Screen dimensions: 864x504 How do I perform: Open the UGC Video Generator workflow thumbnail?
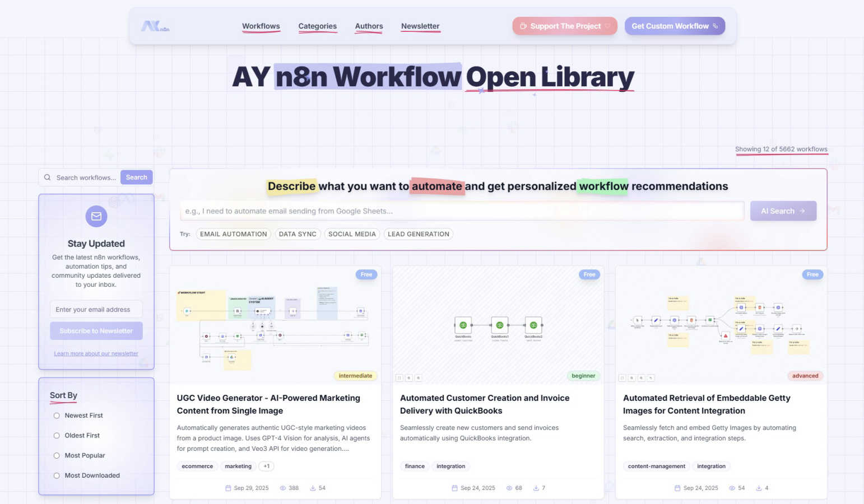click(x=275, y=325)
